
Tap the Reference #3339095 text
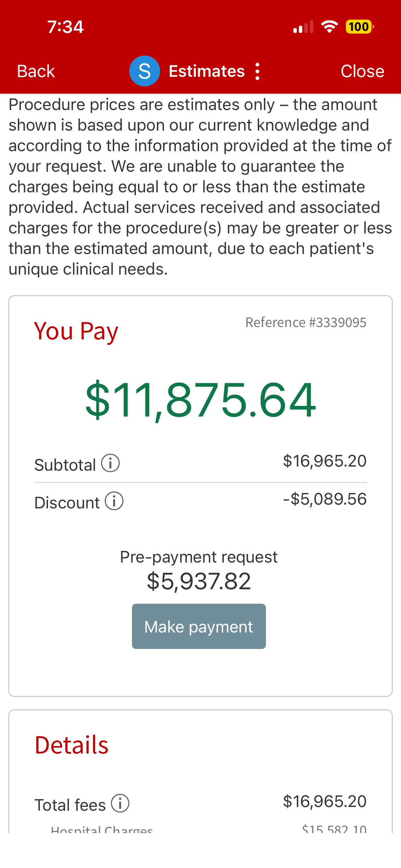[x=306, y=322]
